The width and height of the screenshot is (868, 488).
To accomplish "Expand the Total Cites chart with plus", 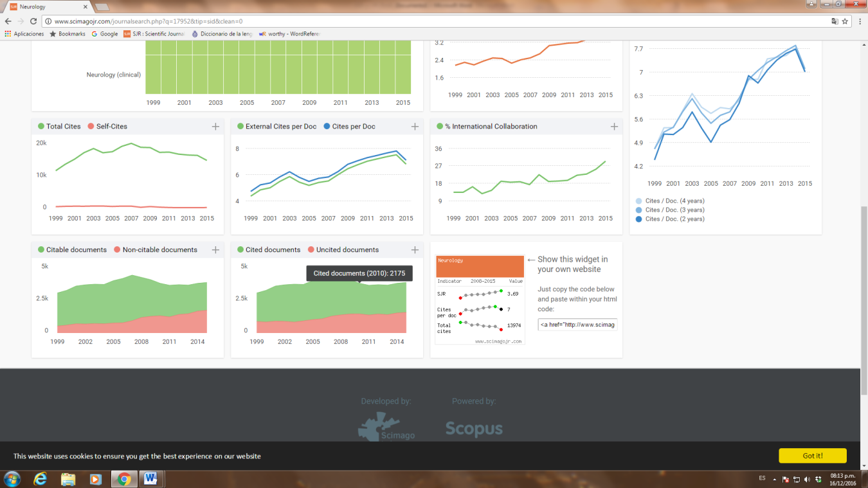I will click(x=215, y=127).
